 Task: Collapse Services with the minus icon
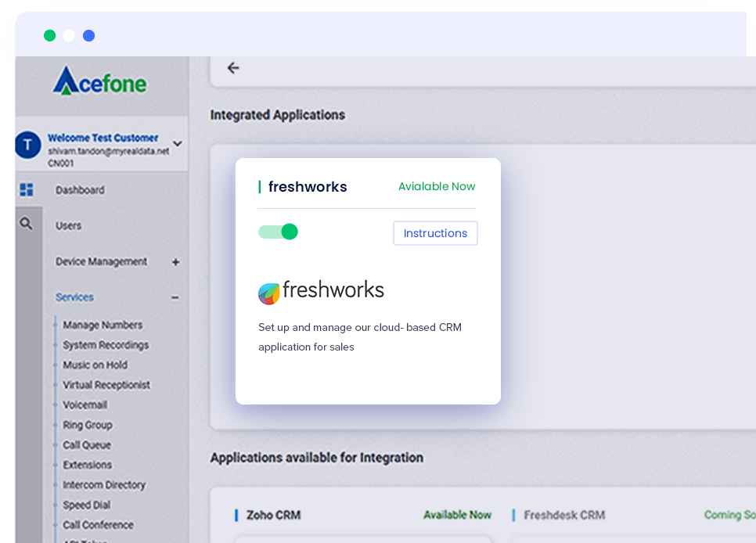click(175, 298)
